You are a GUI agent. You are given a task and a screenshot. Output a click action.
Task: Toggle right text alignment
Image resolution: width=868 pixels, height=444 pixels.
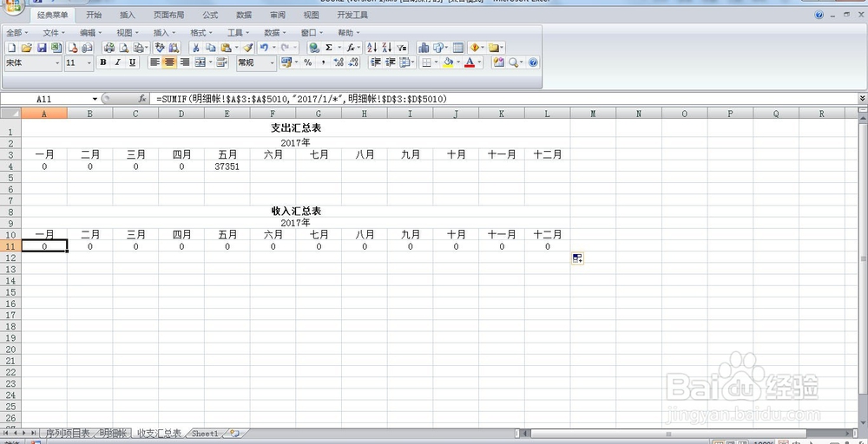coord(184,62)
